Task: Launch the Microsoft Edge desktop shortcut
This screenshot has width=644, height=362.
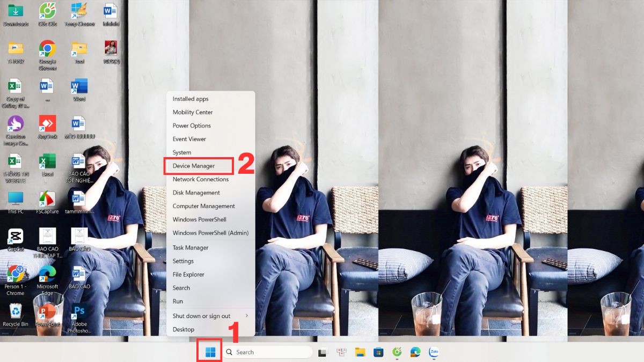Action: coord(47,281)
